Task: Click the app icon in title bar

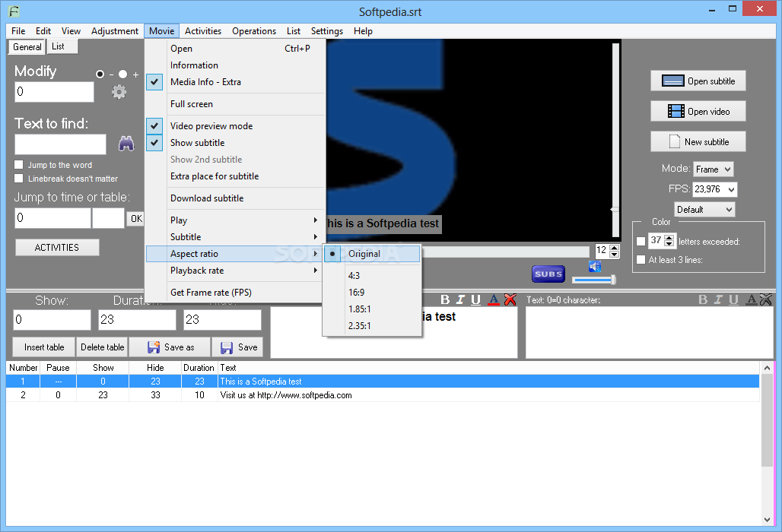Action: (x=14, y=11)
